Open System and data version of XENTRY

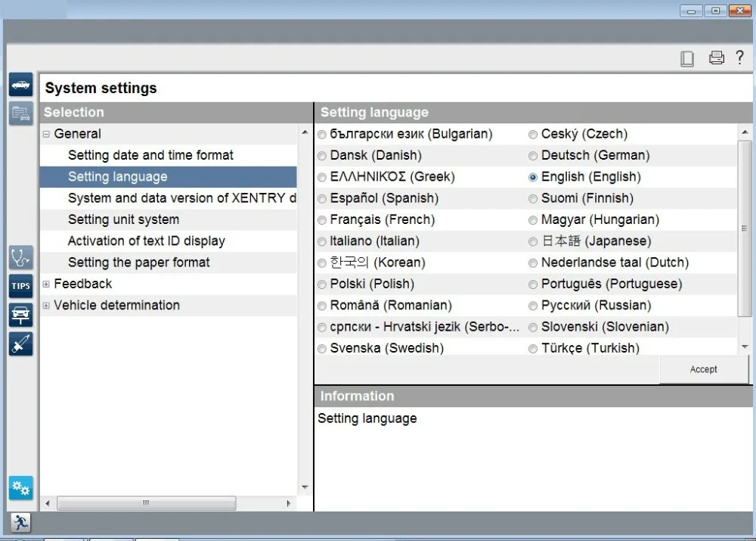point(182,198)
